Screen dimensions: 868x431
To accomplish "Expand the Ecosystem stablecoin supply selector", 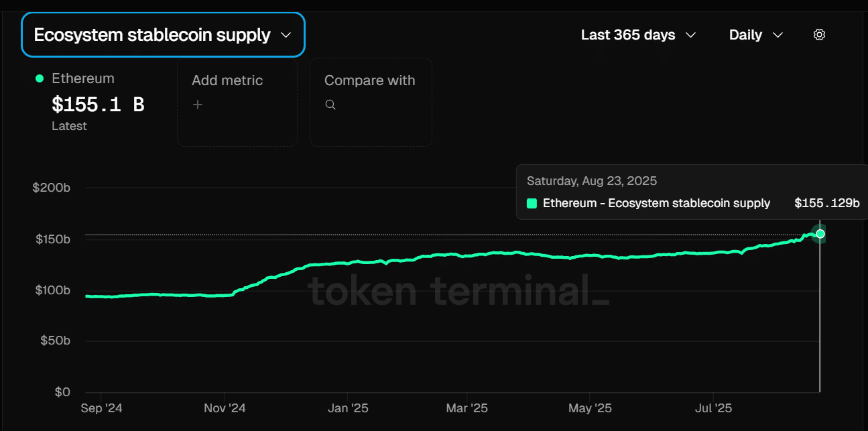I will pos(163,35).
